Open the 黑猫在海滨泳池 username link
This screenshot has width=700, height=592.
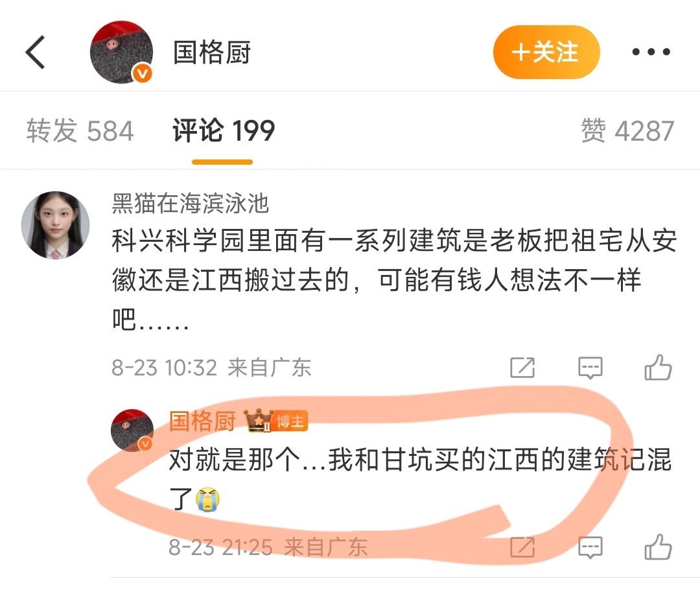pyautogui.click(x=190, y=204)
